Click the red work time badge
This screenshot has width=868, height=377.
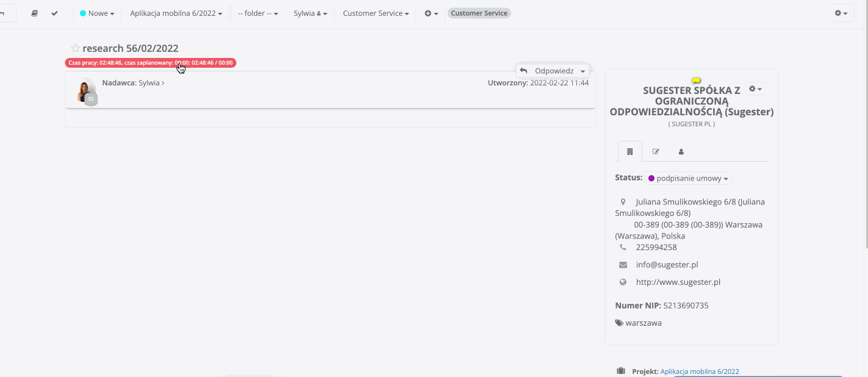pos(151,62)
